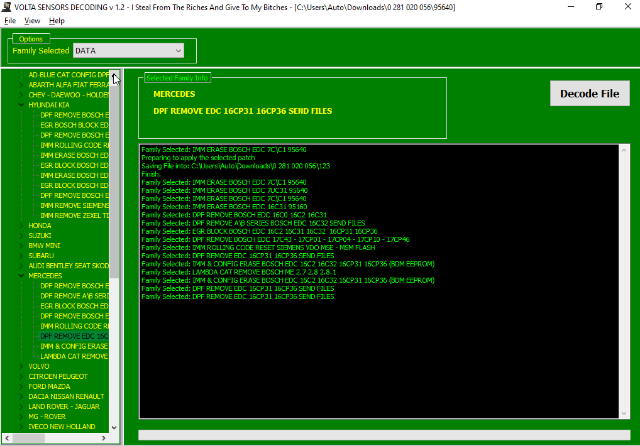The image size is (640, 446).
Task: Expand the SUZUKI tree node
Action: click(21, 236)
